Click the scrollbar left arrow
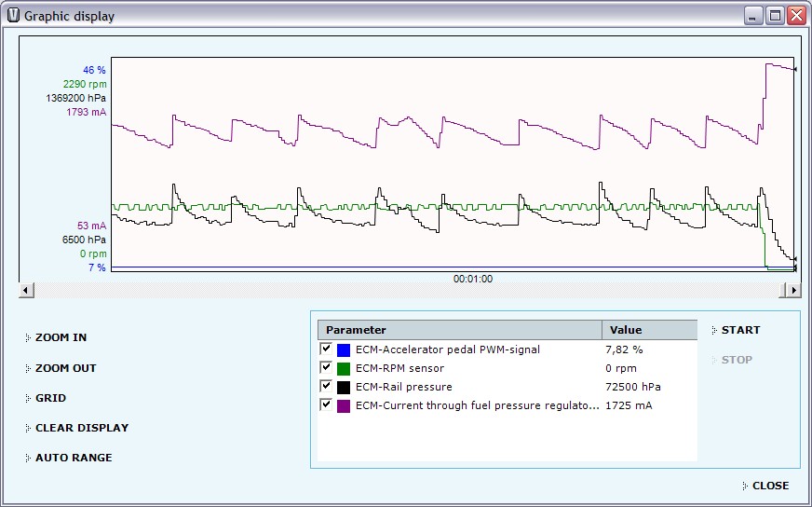 point(26,290)
